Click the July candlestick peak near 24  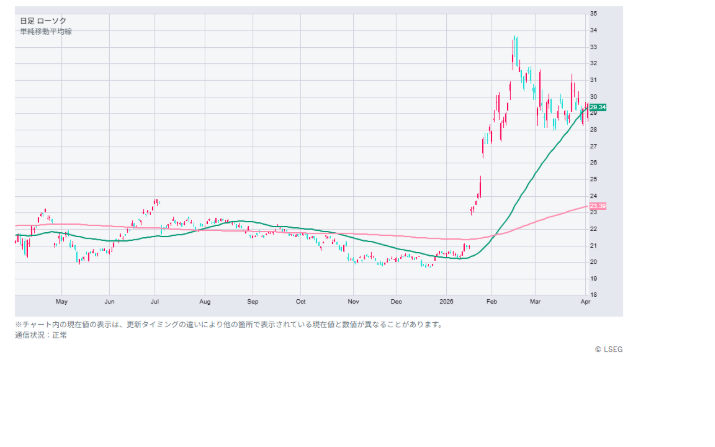156,202
